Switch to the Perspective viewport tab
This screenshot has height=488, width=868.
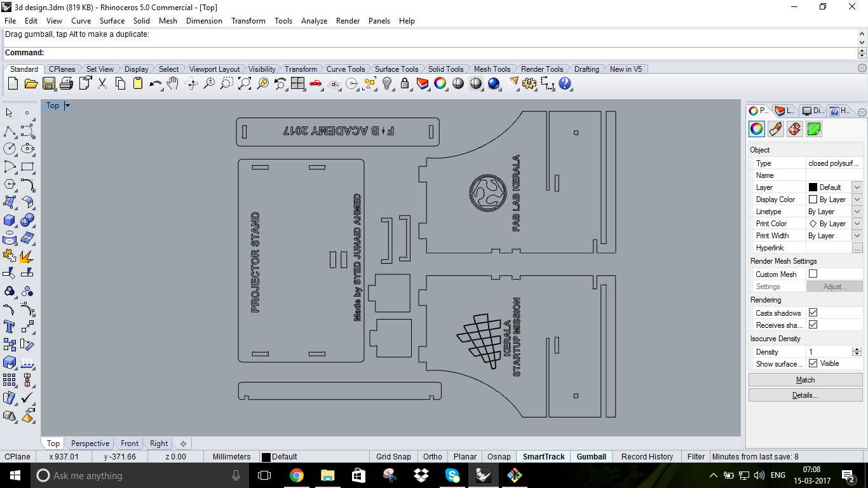tap(90, 444)
